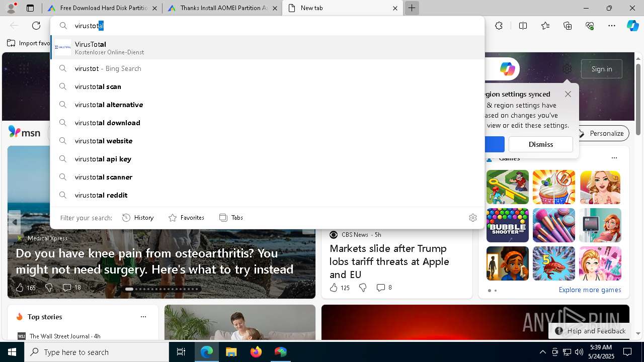644x362 pixels.
Task: Click the profile avatar icon
Action: coord(11,8)
